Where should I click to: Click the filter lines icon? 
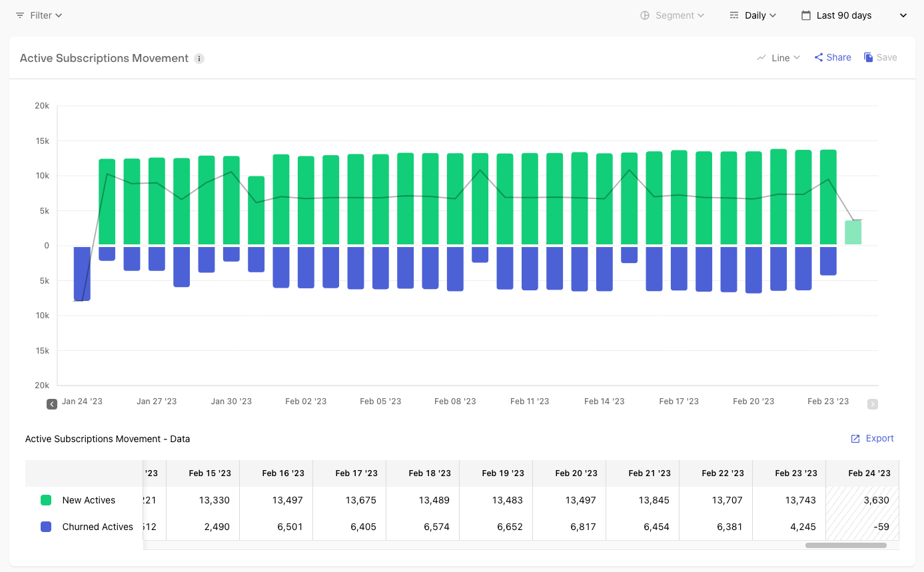pos(20,15)
